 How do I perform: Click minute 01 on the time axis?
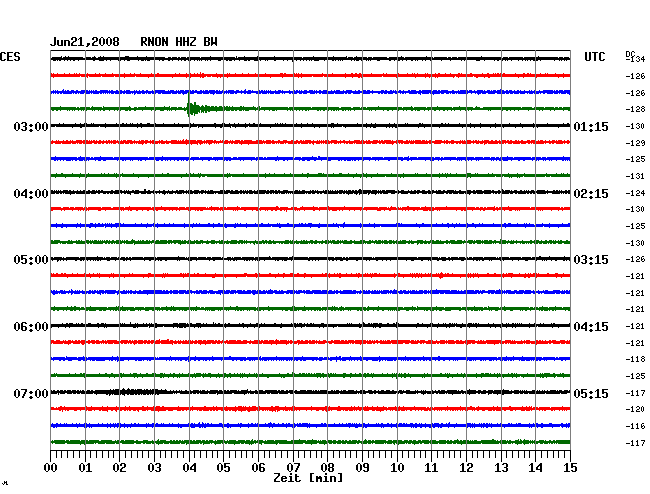point(85,467)
